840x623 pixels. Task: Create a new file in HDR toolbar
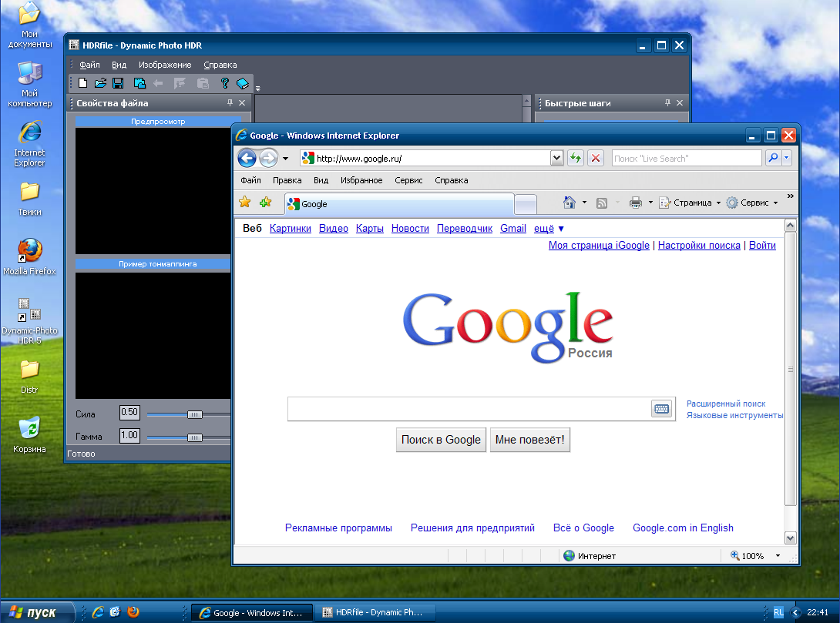pos(82,83)
